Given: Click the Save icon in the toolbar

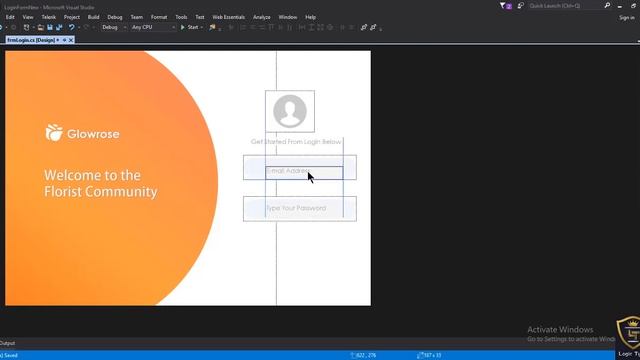Looking at the screenshot, I should (50, 27).
